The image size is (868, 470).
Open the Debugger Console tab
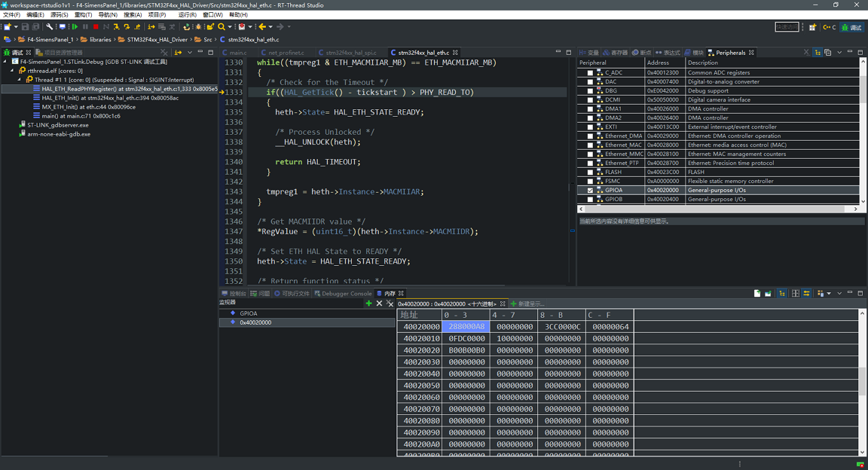click(343, 294)
